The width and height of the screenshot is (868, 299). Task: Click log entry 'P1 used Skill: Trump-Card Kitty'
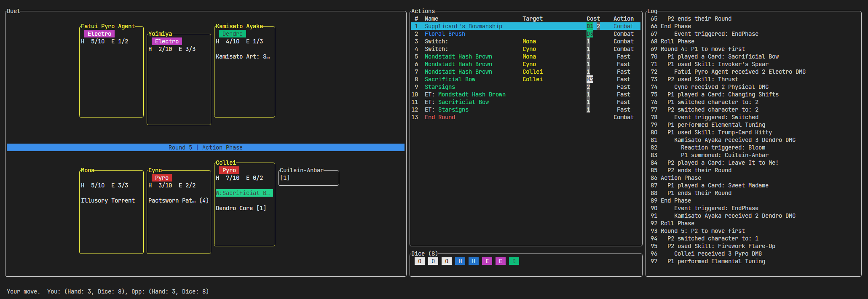pos(720,132)
